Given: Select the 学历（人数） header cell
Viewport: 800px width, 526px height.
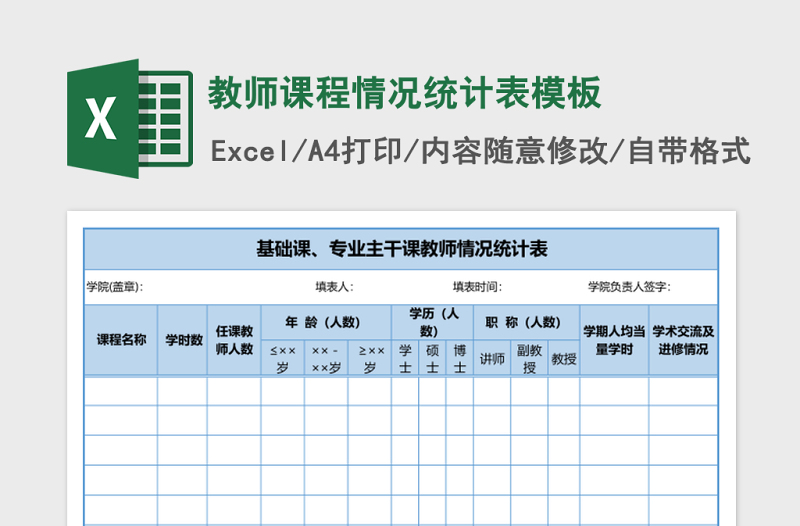Looking at the screenshot, I should click(x=433, y=322).
